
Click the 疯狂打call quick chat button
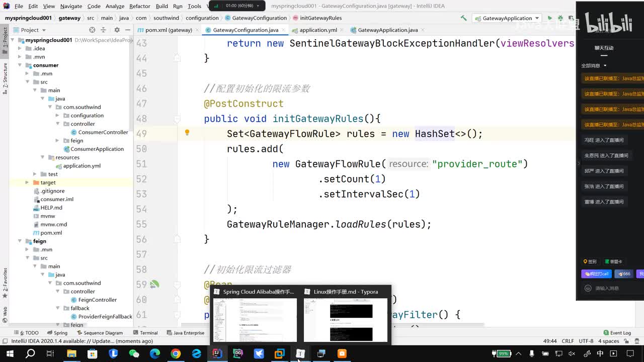click(597, 274)
